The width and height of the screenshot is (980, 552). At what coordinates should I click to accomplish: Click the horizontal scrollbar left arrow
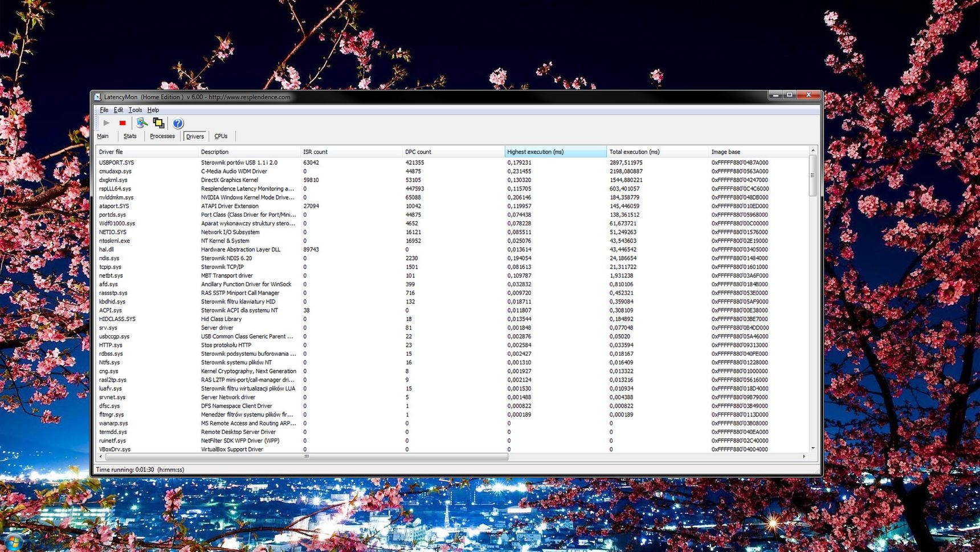tap(101, 457)
